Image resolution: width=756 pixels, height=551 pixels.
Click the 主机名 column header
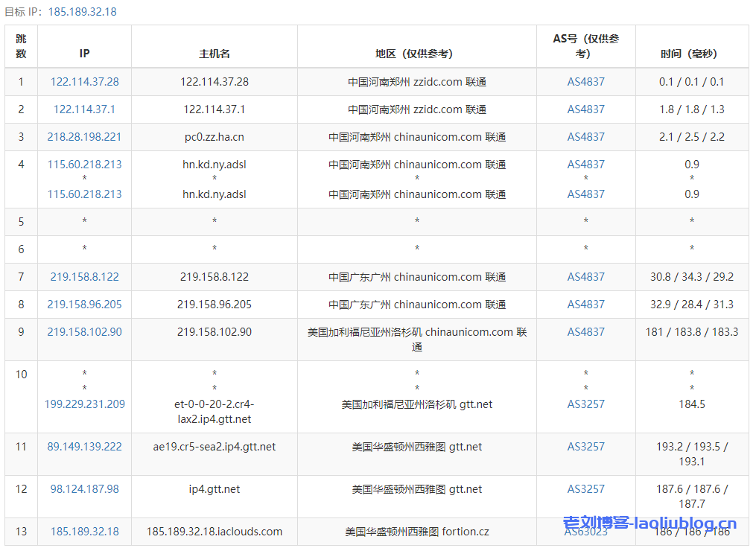click(215, 54)
